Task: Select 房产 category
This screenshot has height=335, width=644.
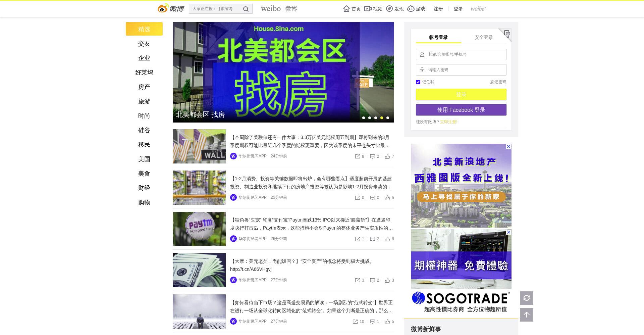Action: pyautogui.click(x=144, y=87)
